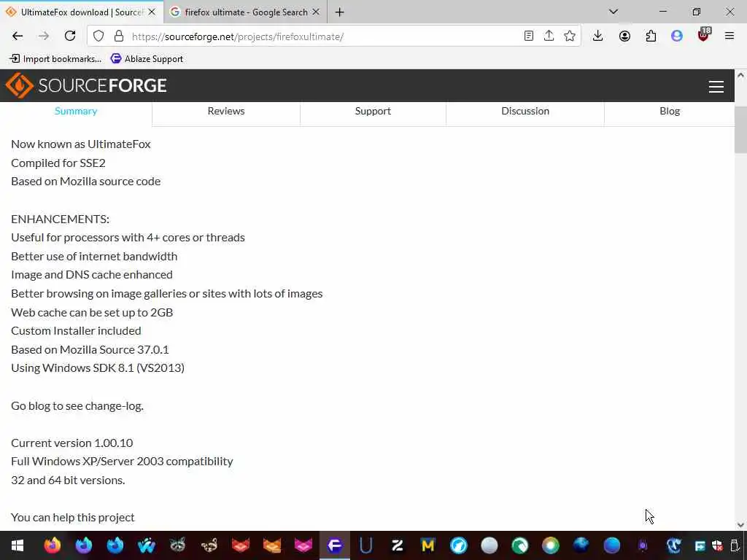Image resolution: width=747 pixels, height=560 pixels.
Task: Open the Z taskbar icon
Action: [397, 545]
